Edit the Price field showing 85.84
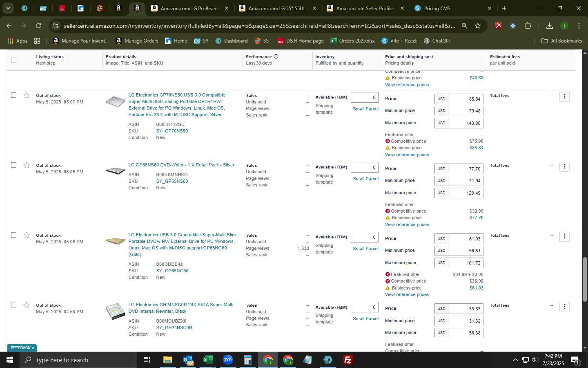The width and height of the screenshot is (588, 368). [465, 99]
